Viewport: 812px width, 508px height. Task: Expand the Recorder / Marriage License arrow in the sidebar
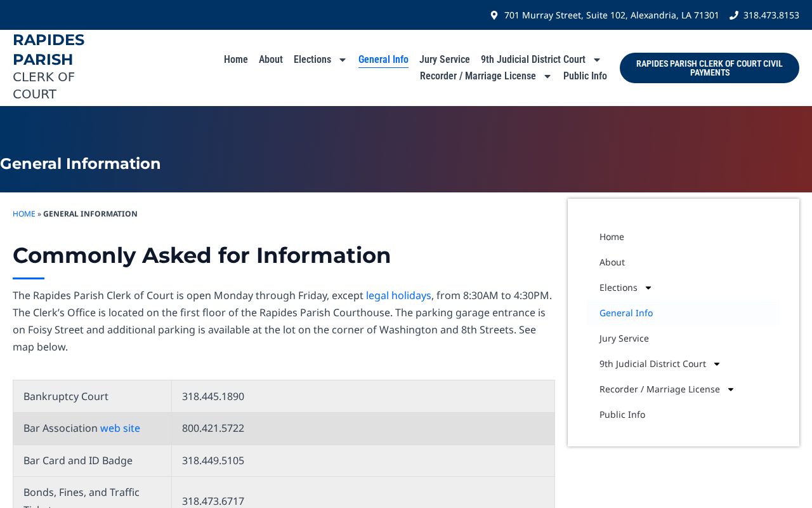tap(731, 389)
